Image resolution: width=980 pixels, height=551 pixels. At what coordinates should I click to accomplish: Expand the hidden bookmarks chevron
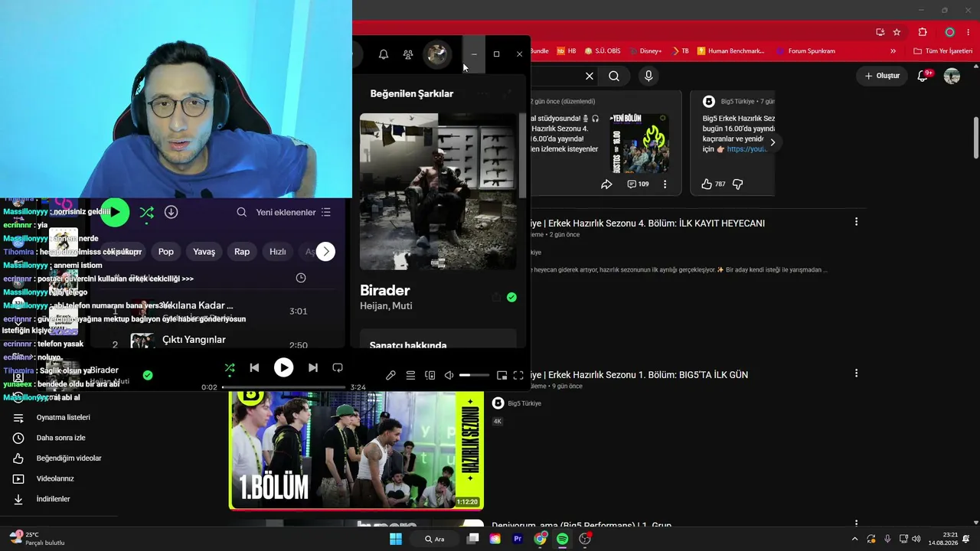coord(893,51)
